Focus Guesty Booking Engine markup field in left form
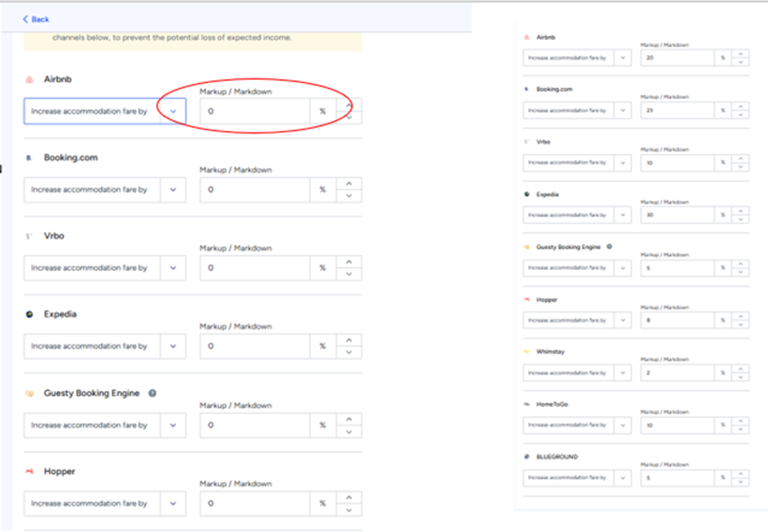The width and height of the screenshot is (768, 532). tap(254, 425)
